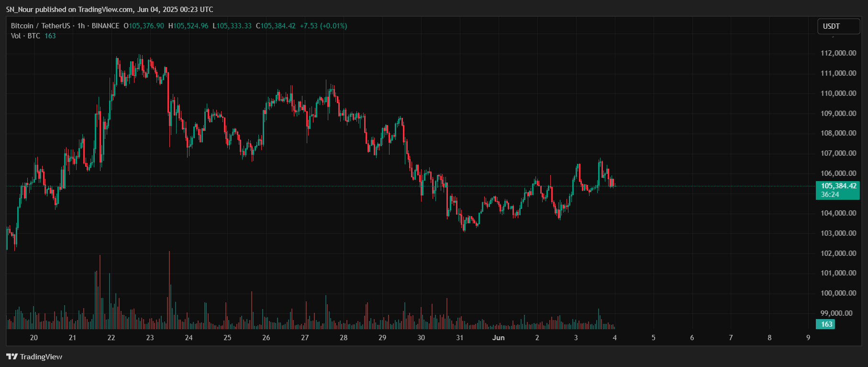This screenshot has width=868, height=367.
Task: Click the close value C105,384.42 in header
Action: click(276, 26)
